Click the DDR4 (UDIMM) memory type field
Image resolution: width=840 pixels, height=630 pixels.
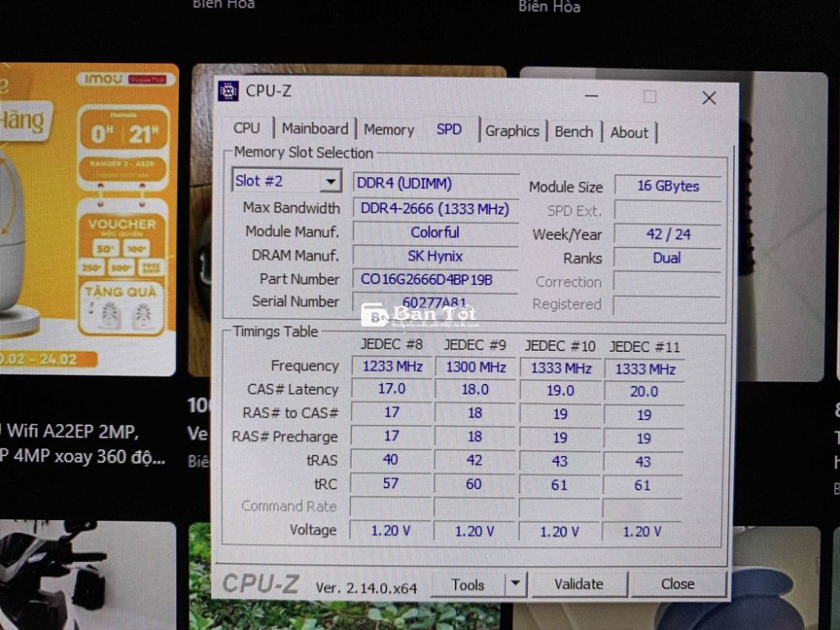[x=435, y=183]
